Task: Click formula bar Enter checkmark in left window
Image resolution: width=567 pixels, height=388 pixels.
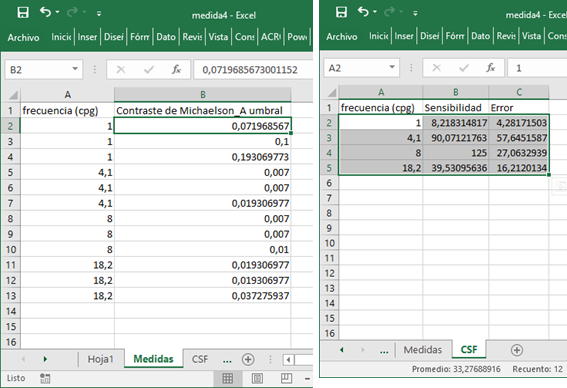Action: click(149, 69)
